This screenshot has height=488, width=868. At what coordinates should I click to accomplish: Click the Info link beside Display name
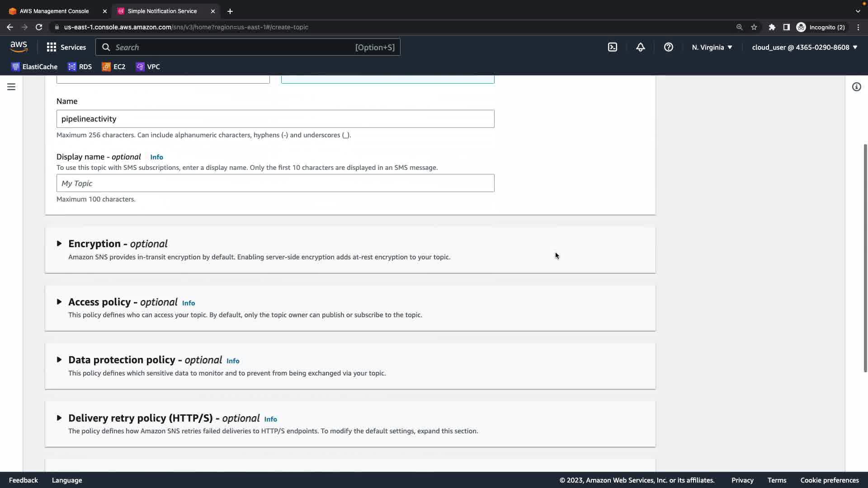pos(156,157)
